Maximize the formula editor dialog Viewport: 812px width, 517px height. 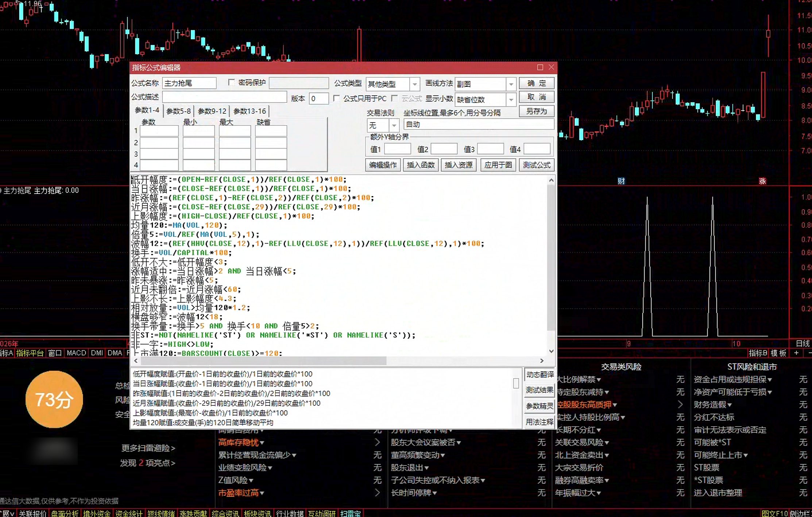pos(540,67)
